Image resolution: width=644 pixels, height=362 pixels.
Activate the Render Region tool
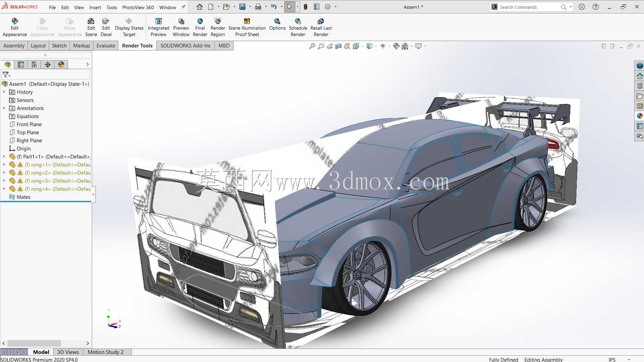click(218, 27)
